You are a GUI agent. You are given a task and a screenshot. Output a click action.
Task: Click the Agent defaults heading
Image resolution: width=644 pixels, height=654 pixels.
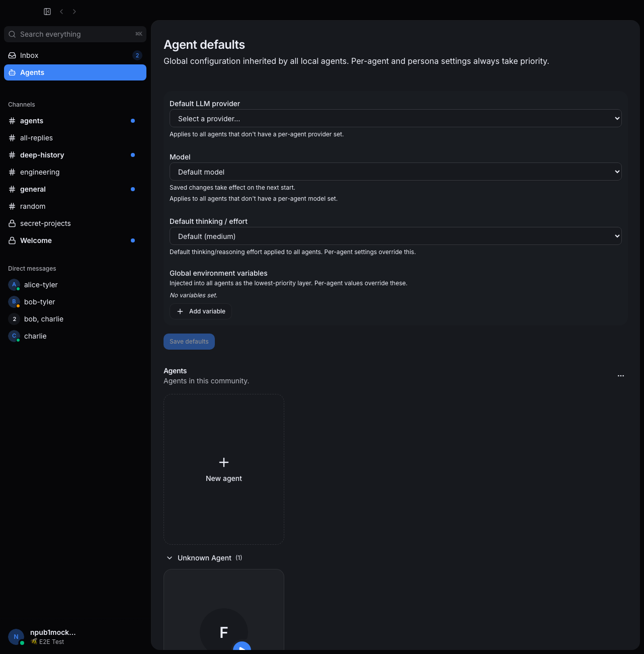204,45
